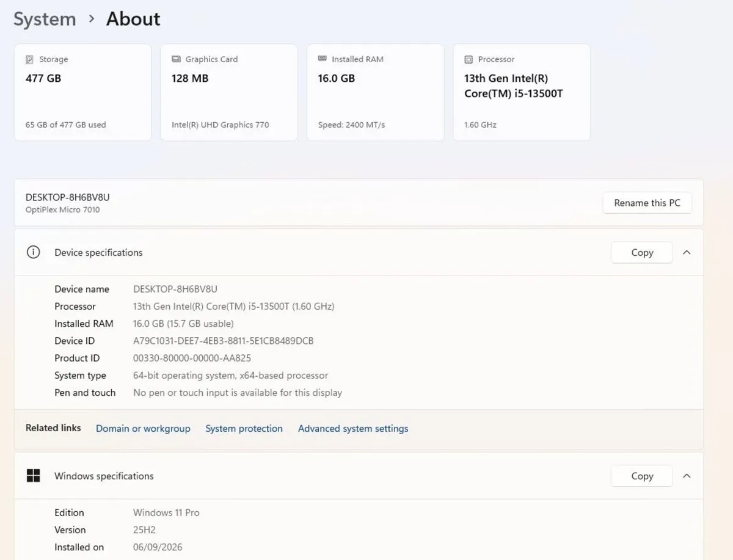Screen dimensions: 733x560
Task: Copy the Windows specifications
Action: point(642,476)
